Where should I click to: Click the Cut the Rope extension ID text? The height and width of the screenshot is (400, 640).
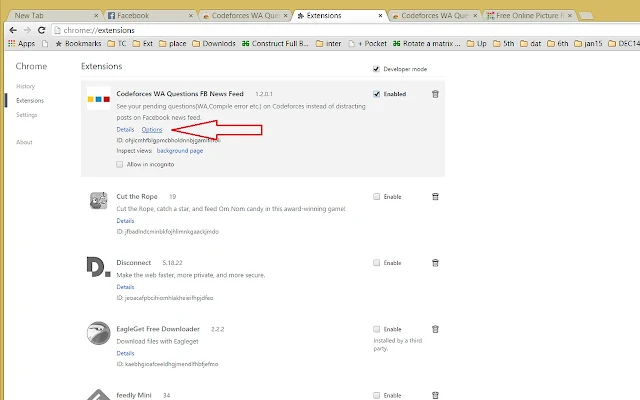[168, 231]
